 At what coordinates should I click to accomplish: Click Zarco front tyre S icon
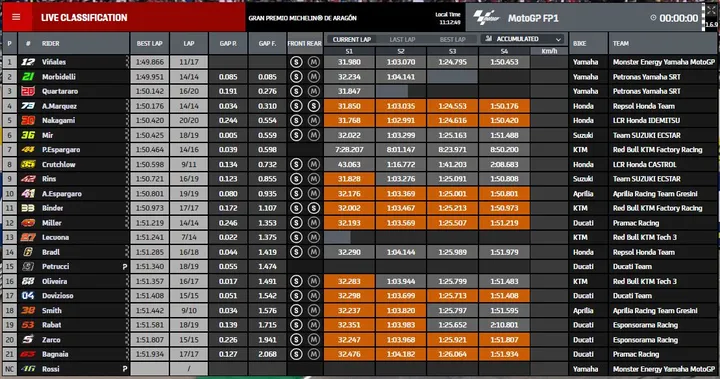[296, 339]
